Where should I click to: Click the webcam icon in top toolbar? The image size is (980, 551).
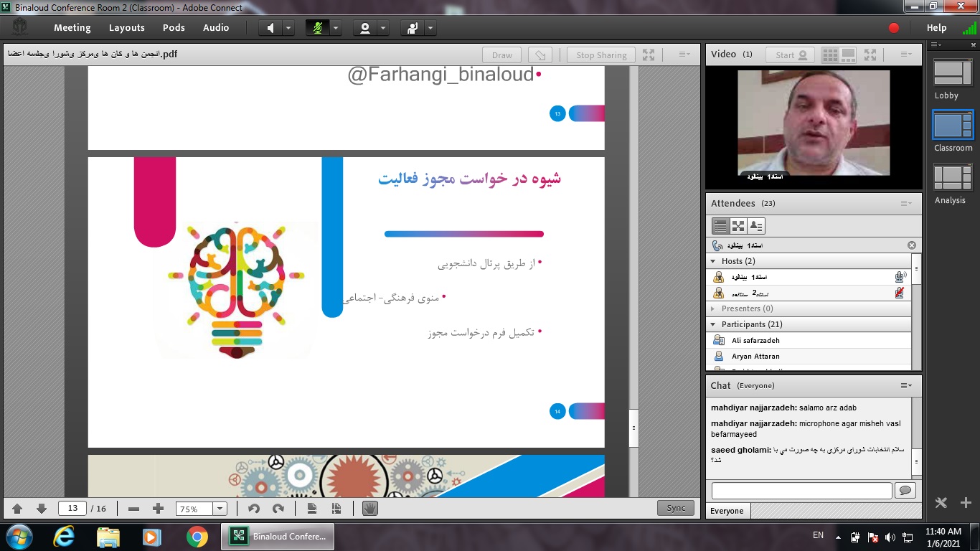(365, 28)
